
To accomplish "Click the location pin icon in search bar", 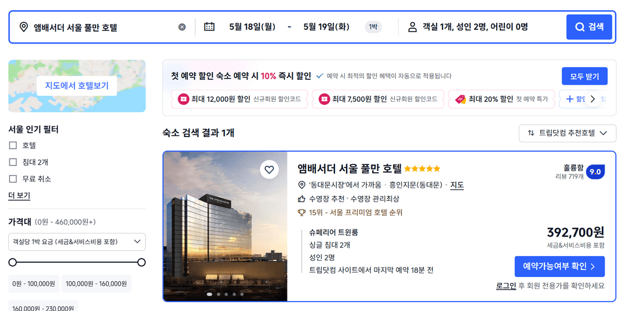I will click(x=24, y=27).
